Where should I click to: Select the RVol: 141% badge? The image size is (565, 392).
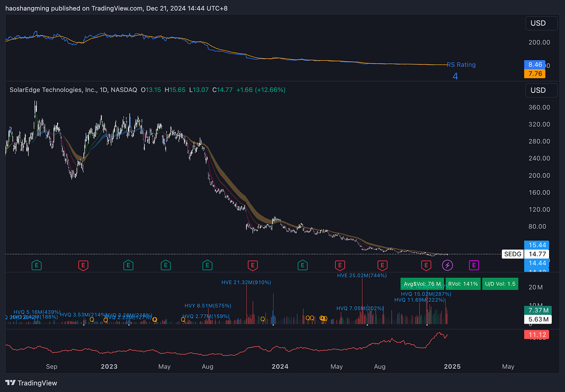pos(463,284)
